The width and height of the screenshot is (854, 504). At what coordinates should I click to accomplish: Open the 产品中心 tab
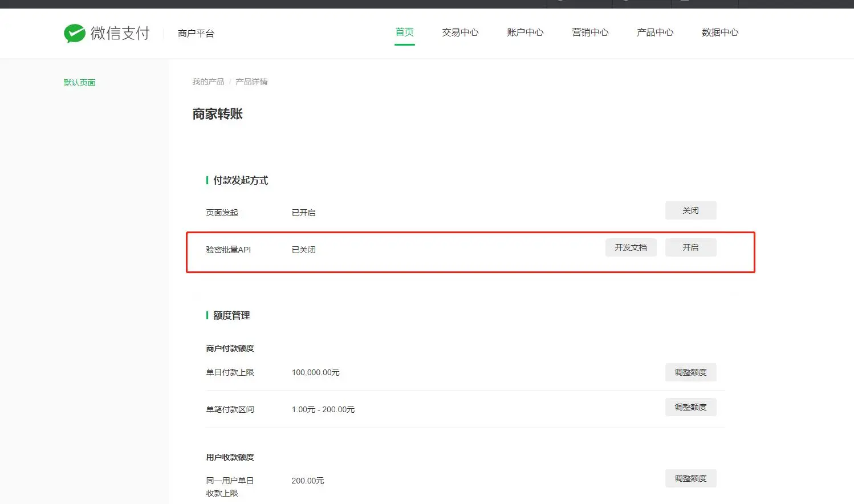tap(656, 32)
